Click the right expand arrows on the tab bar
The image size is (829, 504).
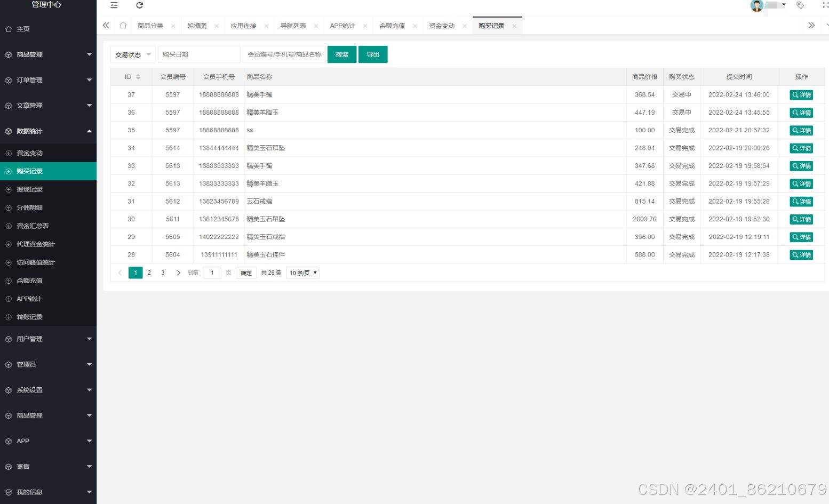coord(811,25)
